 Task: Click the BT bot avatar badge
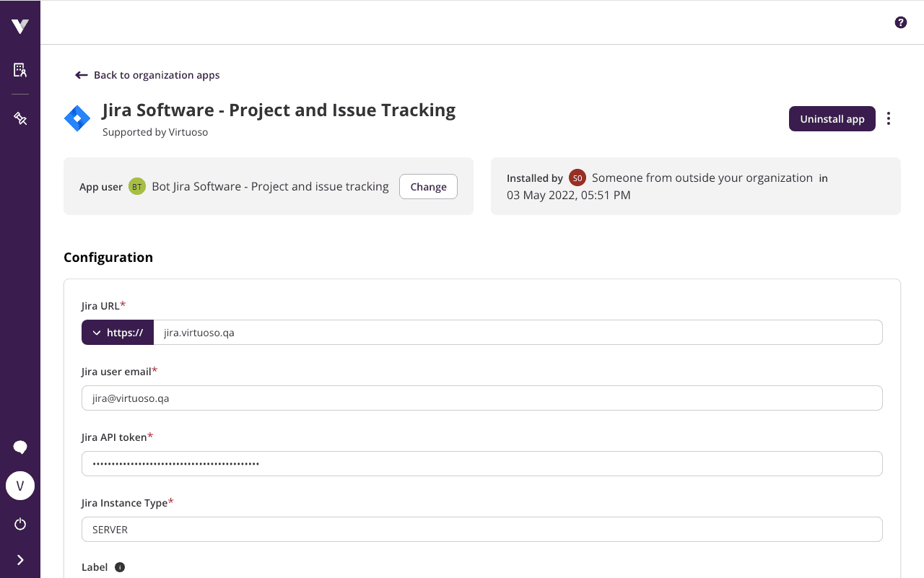coord(138,186)
